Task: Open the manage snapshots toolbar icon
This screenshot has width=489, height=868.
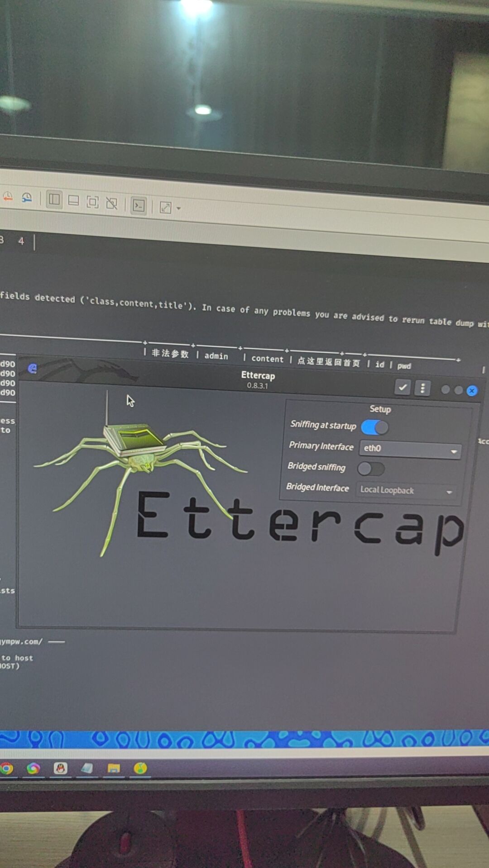Action: click(x=27, y=198)
